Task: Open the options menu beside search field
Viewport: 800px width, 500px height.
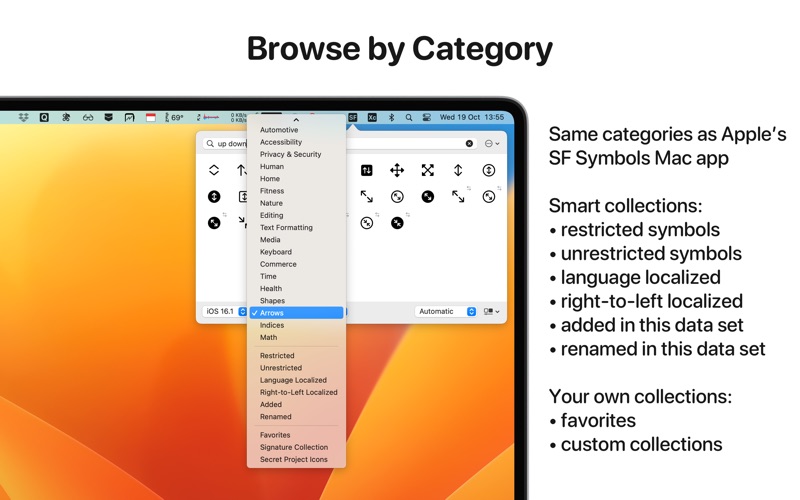Action: 491,143
